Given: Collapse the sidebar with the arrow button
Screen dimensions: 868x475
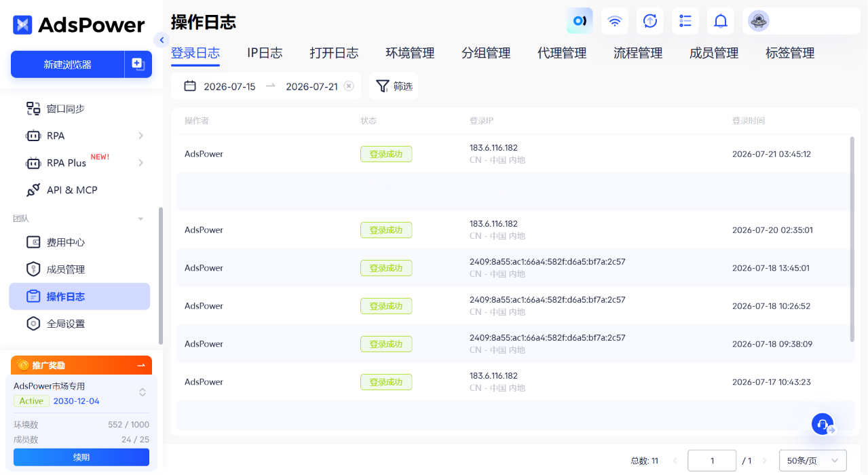Looking at the screenshot, I should click(x=161, y=40).
